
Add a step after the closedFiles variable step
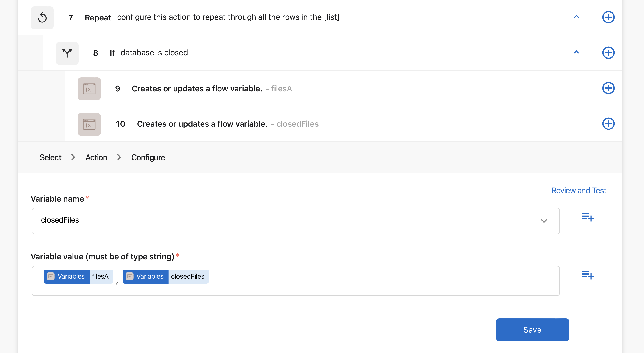(x=608, y=123)
